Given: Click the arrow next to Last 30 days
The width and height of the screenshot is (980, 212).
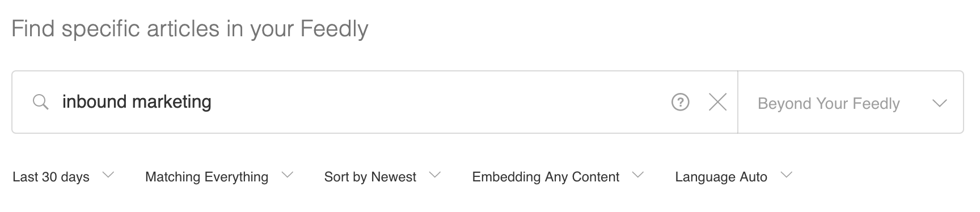Looking at the screenshot, I should [108, 175].
